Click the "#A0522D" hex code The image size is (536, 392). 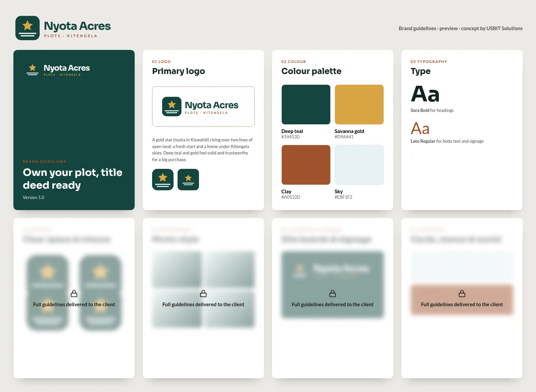291,197
